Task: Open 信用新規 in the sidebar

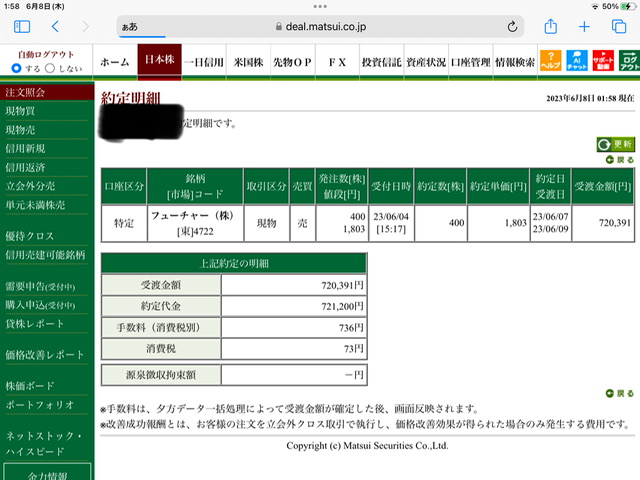Action: (25, 149)
